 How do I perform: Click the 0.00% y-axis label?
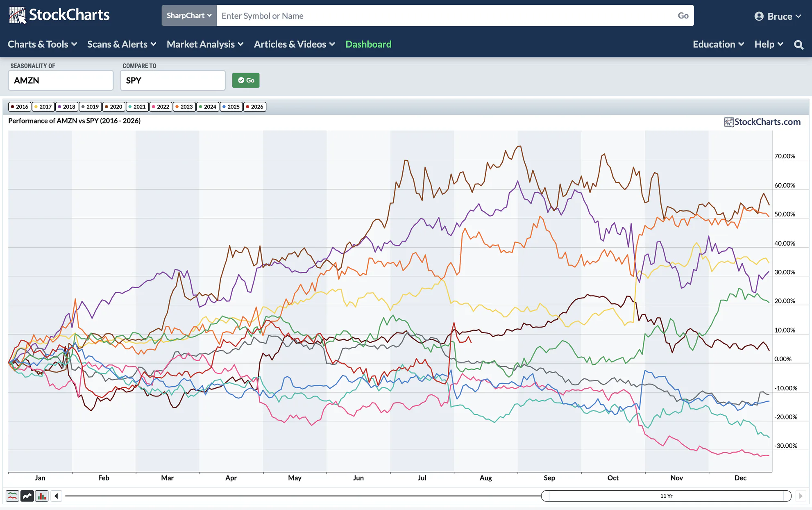tap(783, 359)
